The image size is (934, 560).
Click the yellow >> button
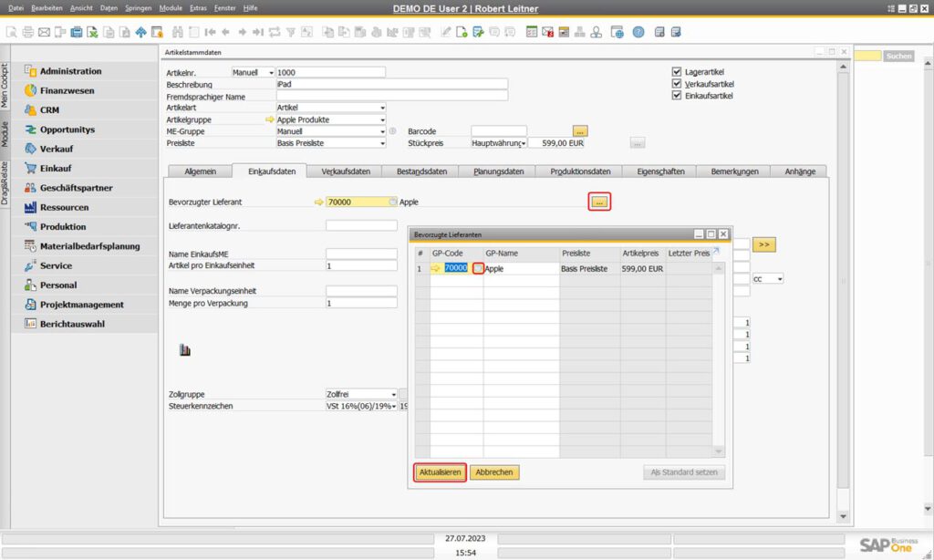point(764,244)
